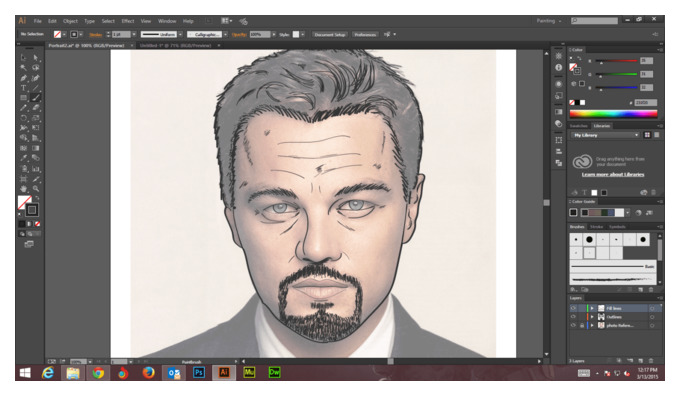This screenshot has height=396, width=680.
Task: Switch to the Swatches tab
Action: coord(579,126)
